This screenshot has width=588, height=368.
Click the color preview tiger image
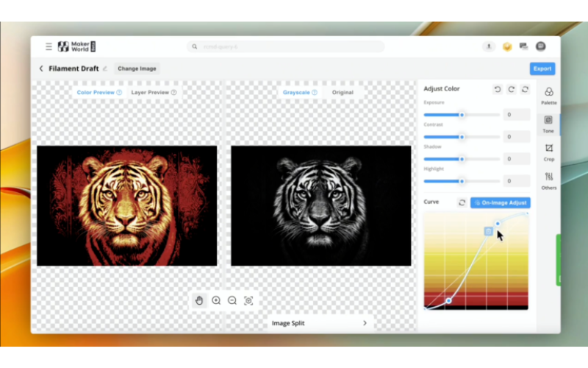126,206
